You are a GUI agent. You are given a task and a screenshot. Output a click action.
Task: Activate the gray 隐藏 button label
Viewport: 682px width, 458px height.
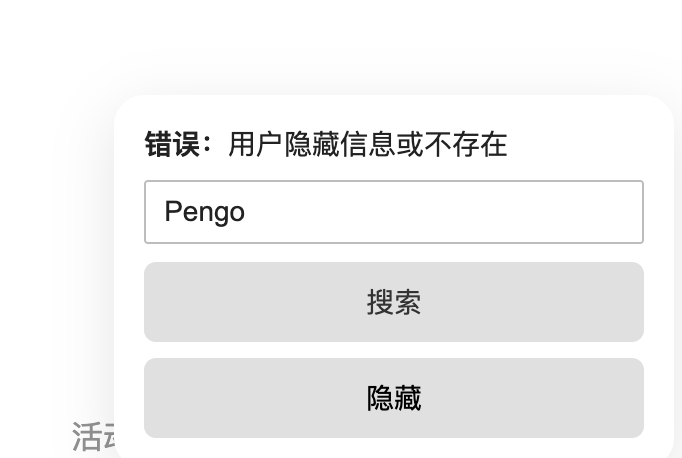click(394, 398)
